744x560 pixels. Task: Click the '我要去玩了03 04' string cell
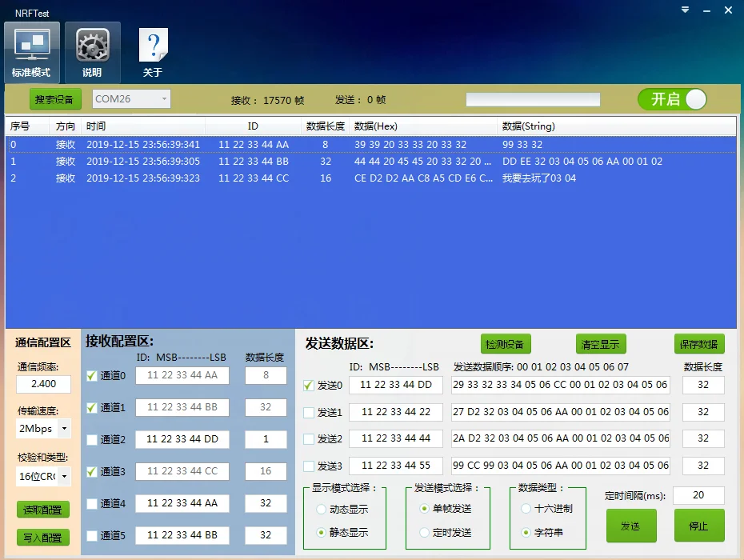click(x=539, y=178)
